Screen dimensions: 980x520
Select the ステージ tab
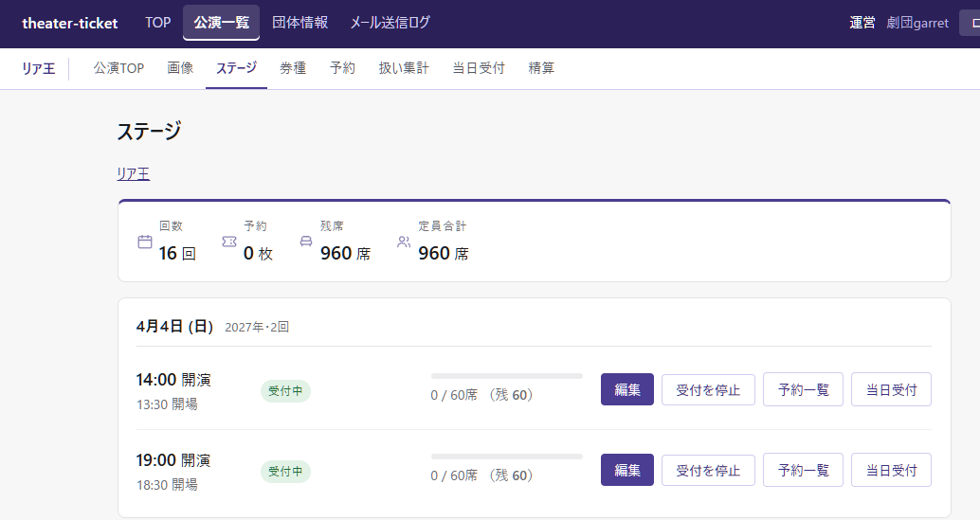point(236,68)
